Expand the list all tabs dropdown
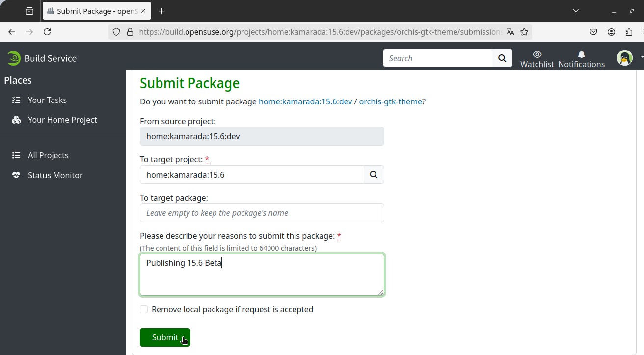This screenshot has width=644, height=355. click(576, 11)
